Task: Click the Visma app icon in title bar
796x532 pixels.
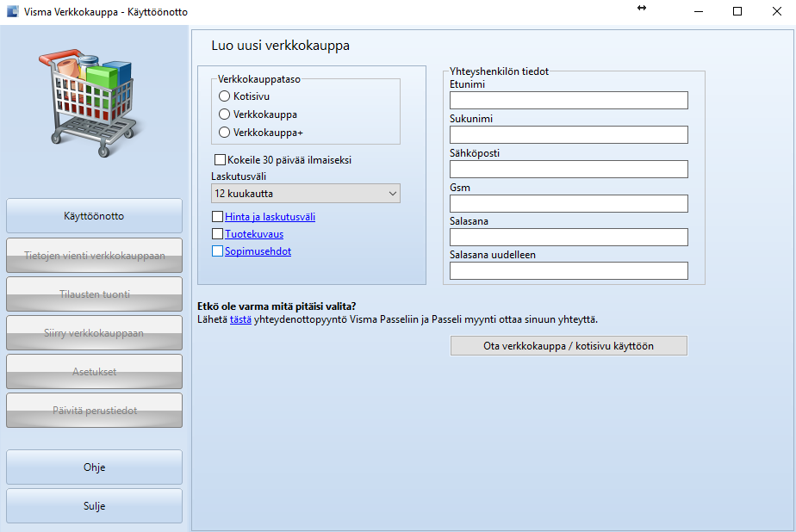Action: coord(13,12)
